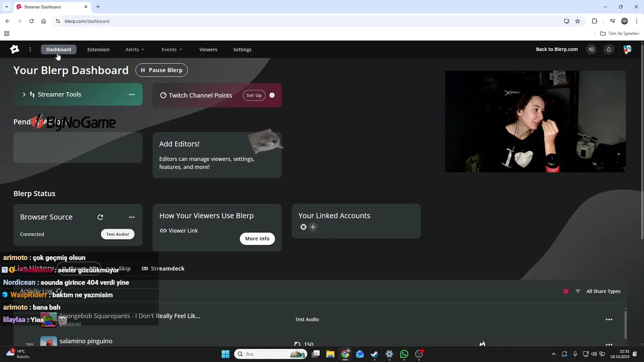Open the volume control in system tray
The height and width of the screenshot is (362, 644).
pyautogui.click(x=594, y=354)
